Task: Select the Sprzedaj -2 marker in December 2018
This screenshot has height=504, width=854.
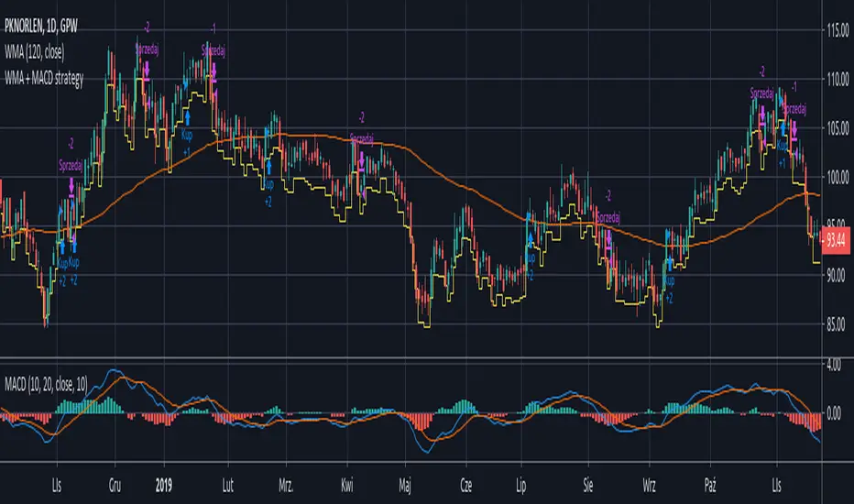Action: point(147,50)
